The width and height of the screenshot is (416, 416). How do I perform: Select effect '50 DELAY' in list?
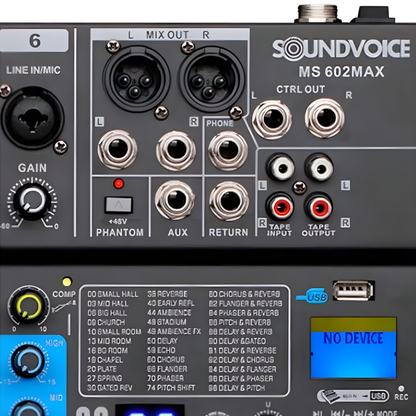[162, 341]
